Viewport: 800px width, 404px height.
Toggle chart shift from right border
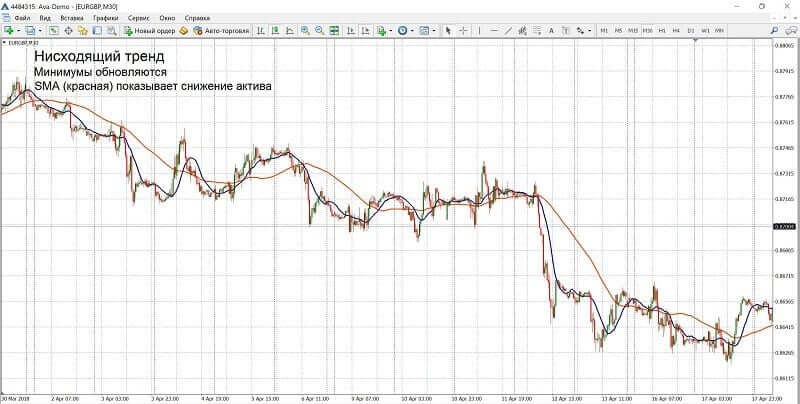(x=365, y=31)
